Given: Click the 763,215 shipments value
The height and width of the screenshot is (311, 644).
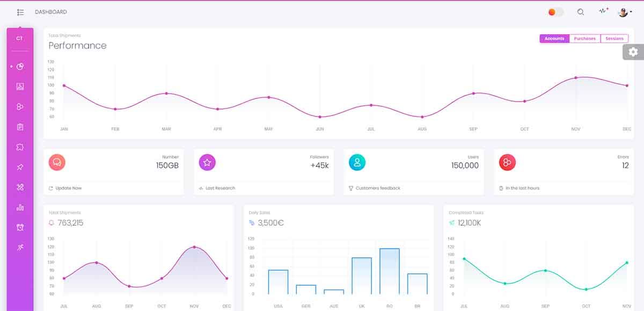Looking at the screenshot, I should coord(70,223).
